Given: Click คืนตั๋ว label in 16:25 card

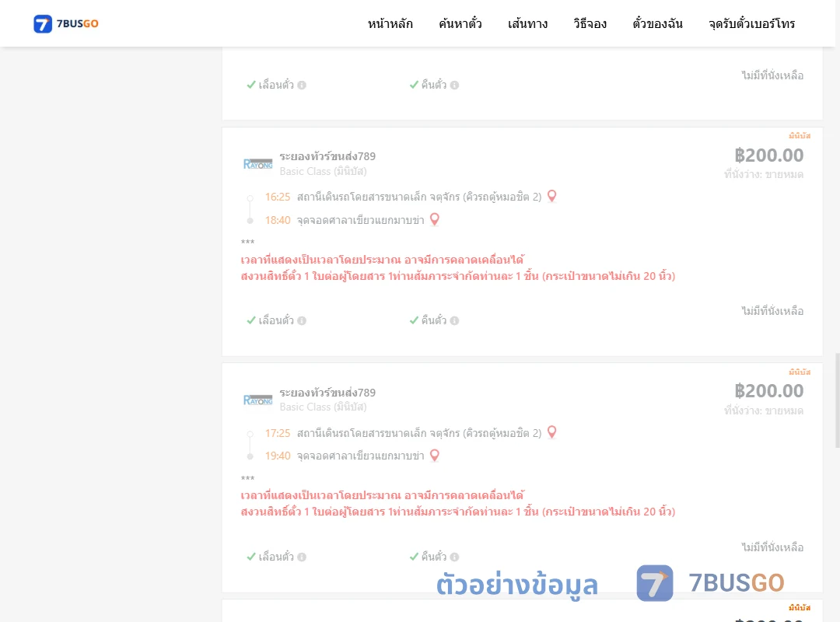Looking at the screenshot, I should tap(434, 320).
